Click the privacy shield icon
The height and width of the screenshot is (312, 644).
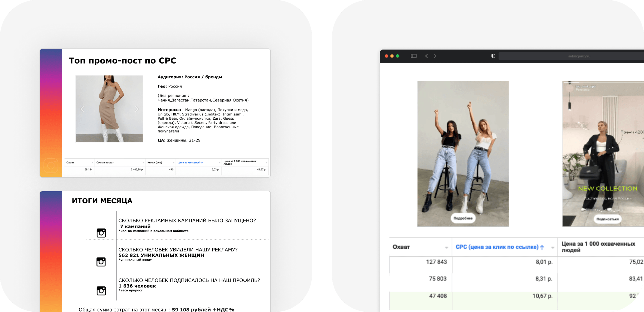pyautogui.click(x=493, y=56)
